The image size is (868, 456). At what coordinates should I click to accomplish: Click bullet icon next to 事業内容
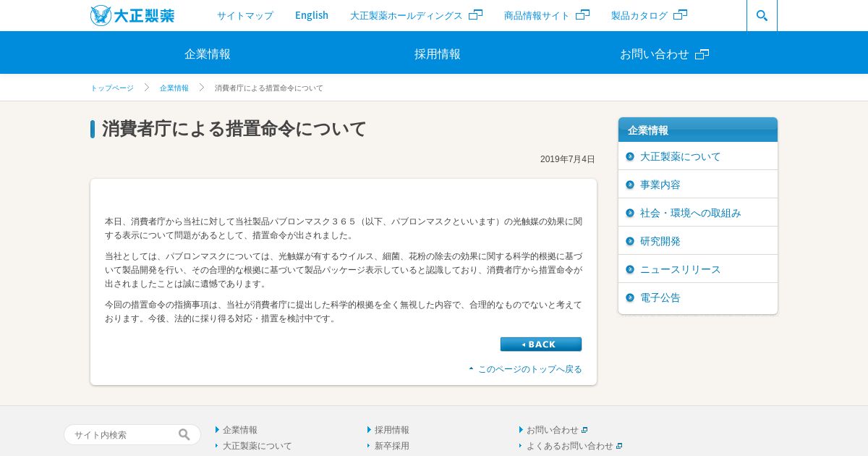click(x=630, y=185)
